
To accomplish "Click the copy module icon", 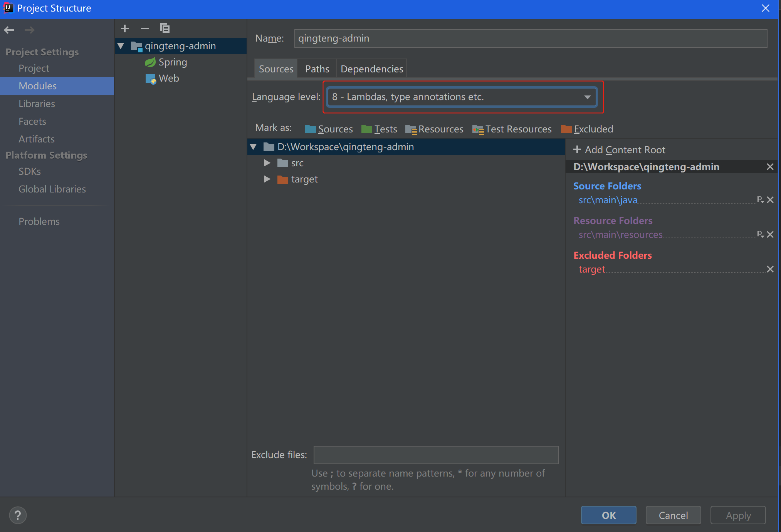I will [x=165, y=28].
